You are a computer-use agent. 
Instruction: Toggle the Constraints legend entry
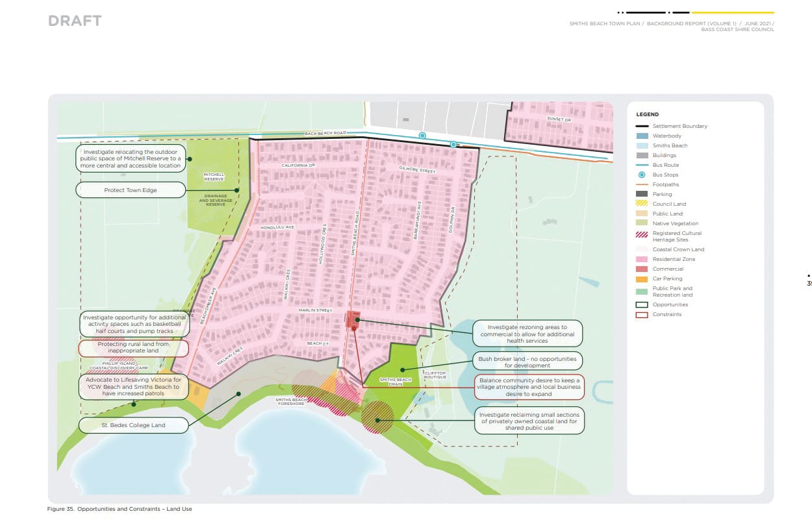642,314
